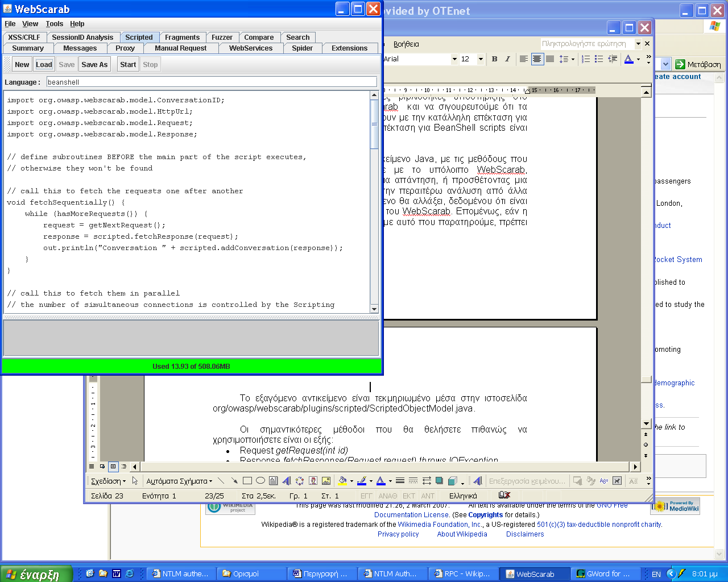Click the New script button
The width and height of the screenshot is (728, 582).
point(22,65)
